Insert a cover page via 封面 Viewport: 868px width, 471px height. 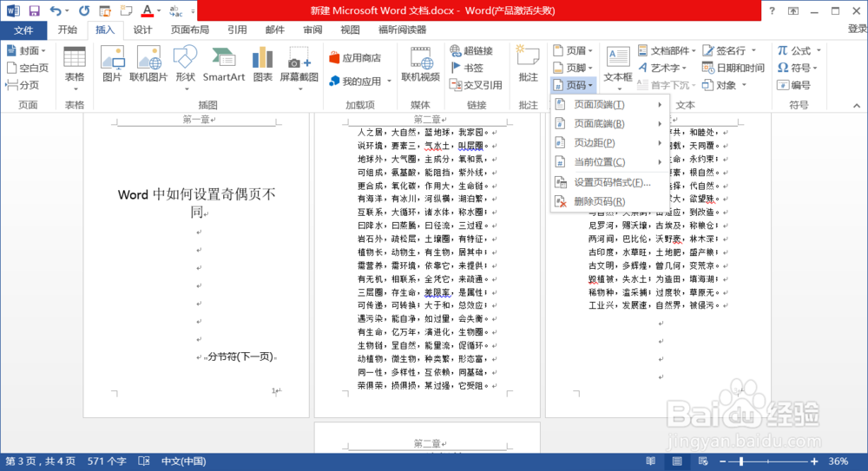coord(26,51)
